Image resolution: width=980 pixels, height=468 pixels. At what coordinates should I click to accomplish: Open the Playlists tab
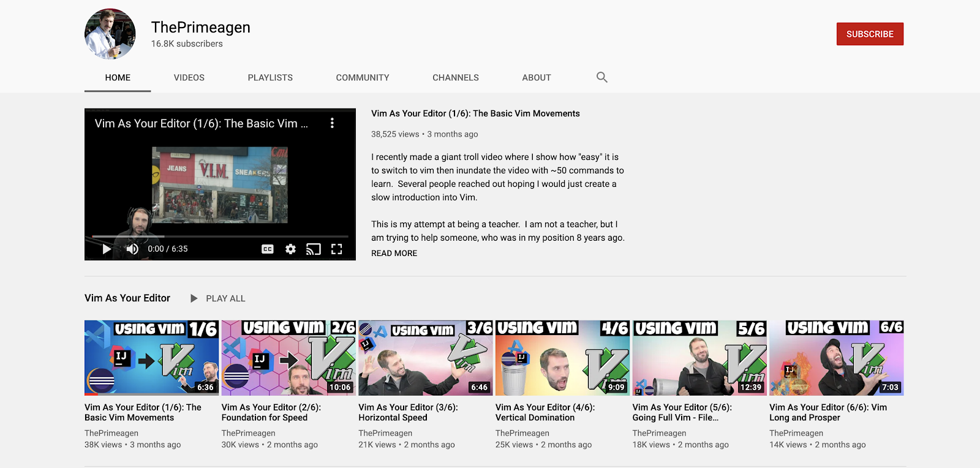point(270,78)
